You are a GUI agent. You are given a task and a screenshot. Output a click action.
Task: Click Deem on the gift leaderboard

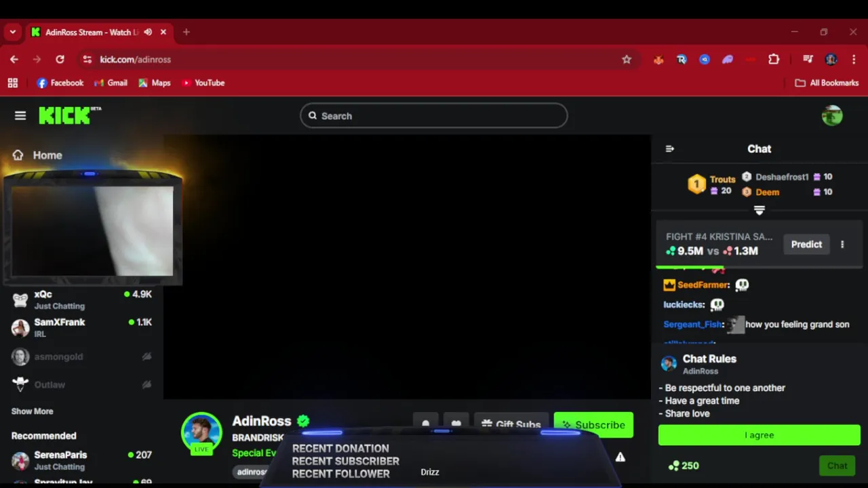point(768,192)
